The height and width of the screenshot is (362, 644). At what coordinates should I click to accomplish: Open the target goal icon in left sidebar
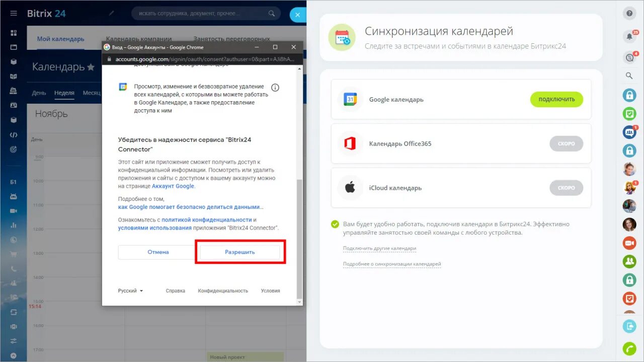14,150
